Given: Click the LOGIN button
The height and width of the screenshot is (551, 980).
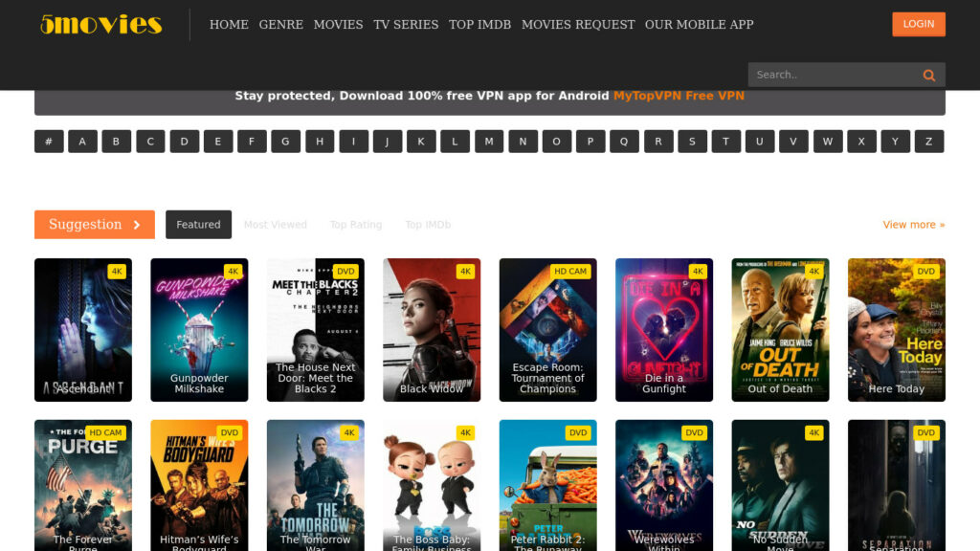Looking at the screenshot, I should (x=918, y=24).
